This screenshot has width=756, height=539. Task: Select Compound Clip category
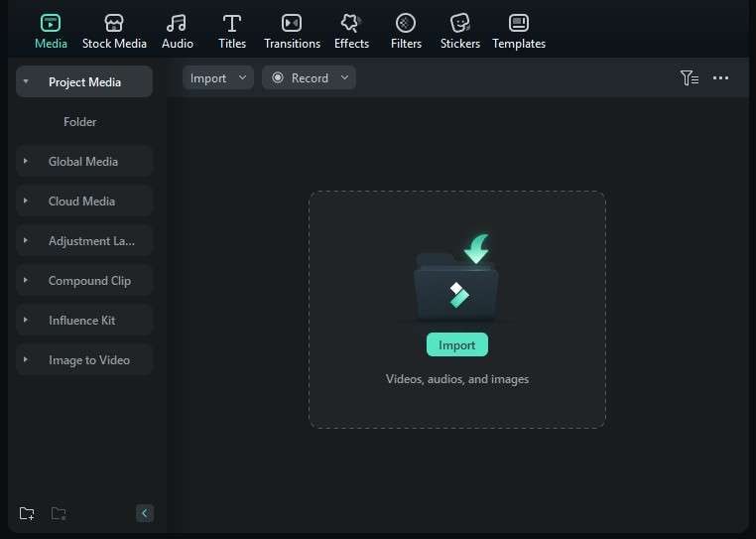coord(84,280)
